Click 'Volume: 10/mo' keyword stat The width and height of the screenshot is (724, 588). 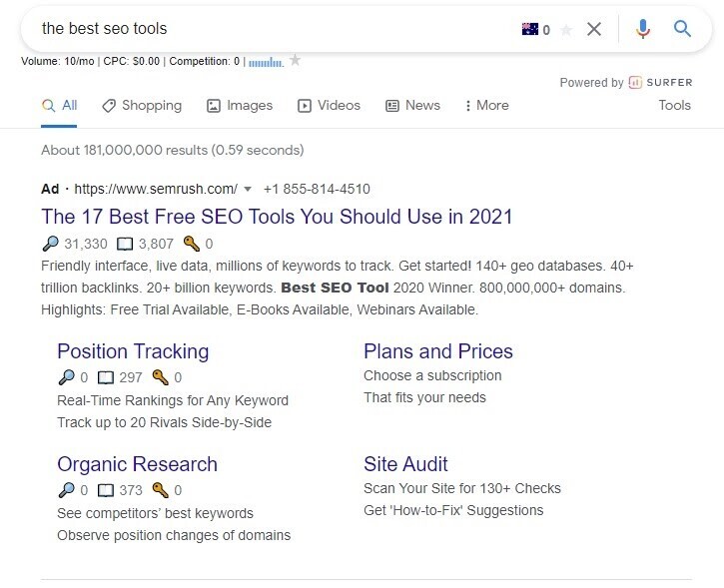pyautogui.click(x=58, y=61)
